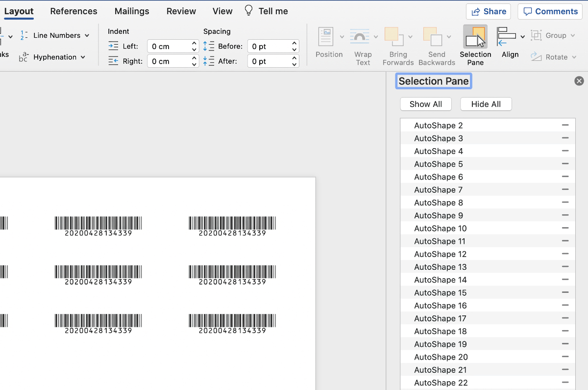Click the Group objects icon

click(x=537, y=35)
